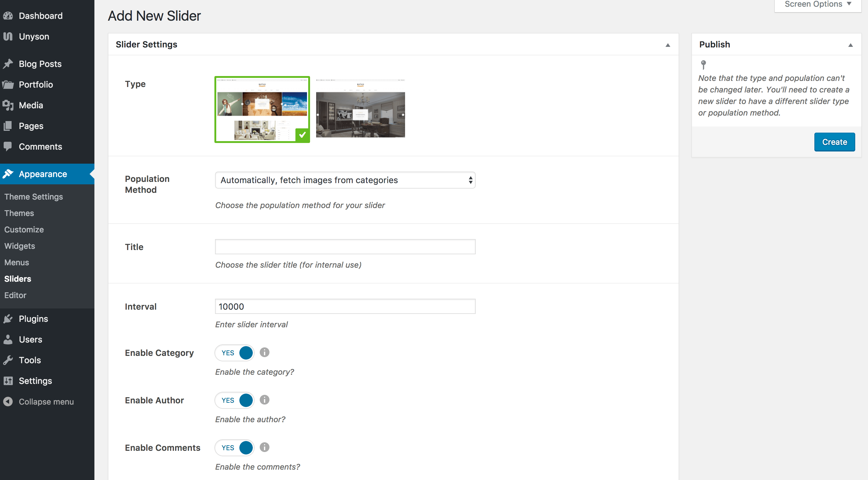Open Theme Settings submenu item

click(x=34, y=197)
